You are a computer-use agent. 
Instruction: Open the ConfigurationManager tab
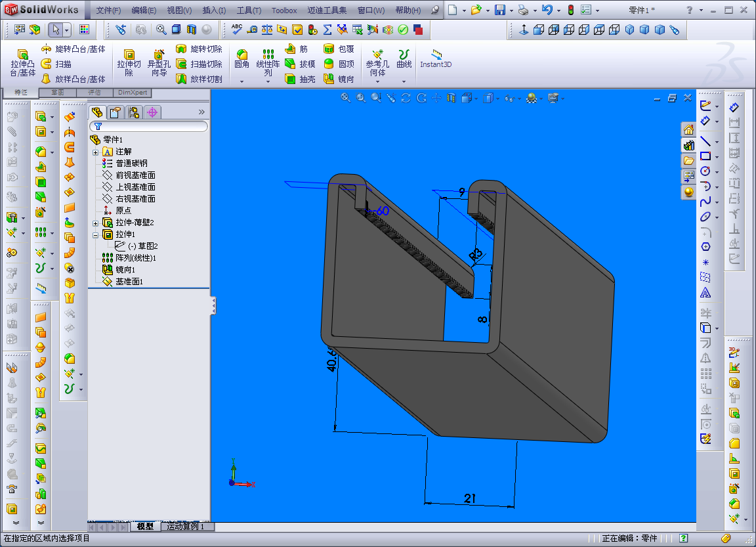pyautogui.click(x=134, y=112)
